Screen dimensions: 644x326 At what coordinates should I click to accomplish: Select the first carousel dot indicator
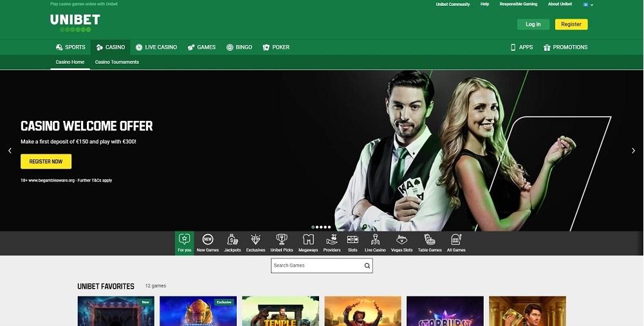point(313,227)
